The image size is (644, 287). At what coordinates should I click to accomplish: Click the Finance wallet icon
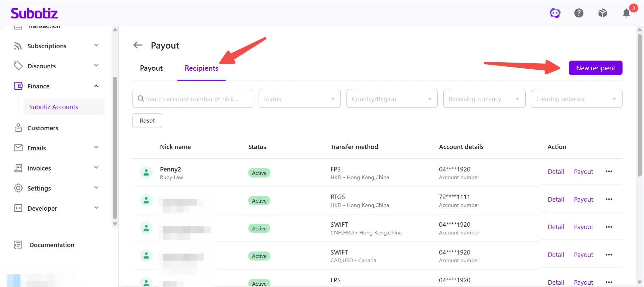[x=18, y=86]
